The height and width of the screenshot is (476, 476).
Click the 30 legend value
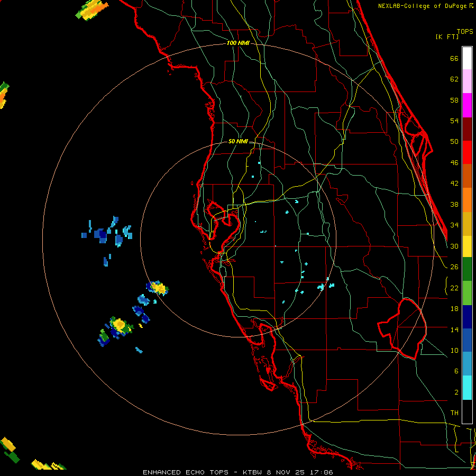[454, 246]
